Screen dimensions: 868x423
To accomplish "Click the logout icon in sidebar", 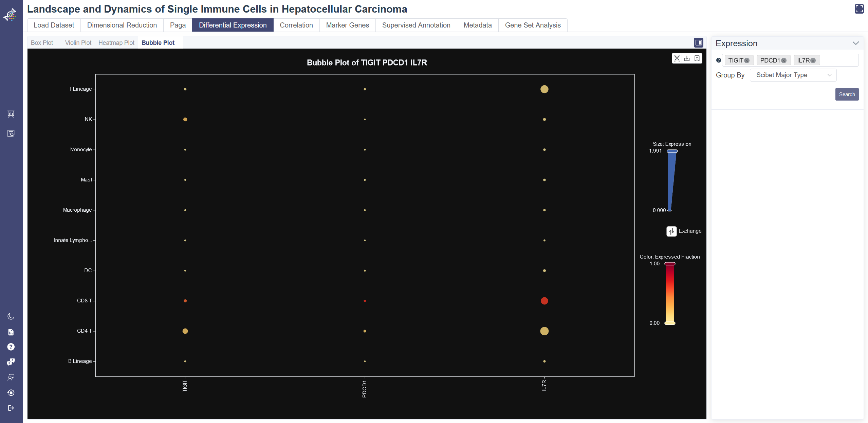I will tap(11, 408).
